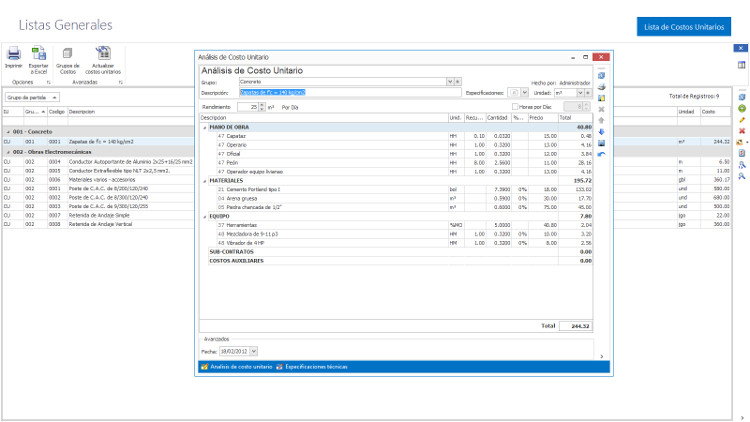Click blue down arrow in dialog toolbar
Image resolution: width=750 pixels, height=422 pixels.
tap(601, 131)
